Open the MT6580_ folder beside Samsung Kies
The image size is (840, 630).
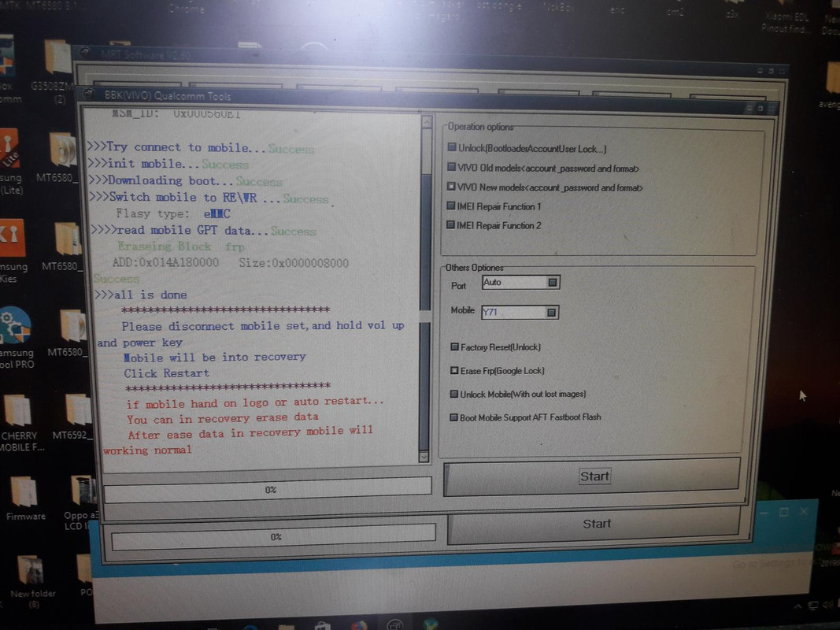(x=63, y=246)
